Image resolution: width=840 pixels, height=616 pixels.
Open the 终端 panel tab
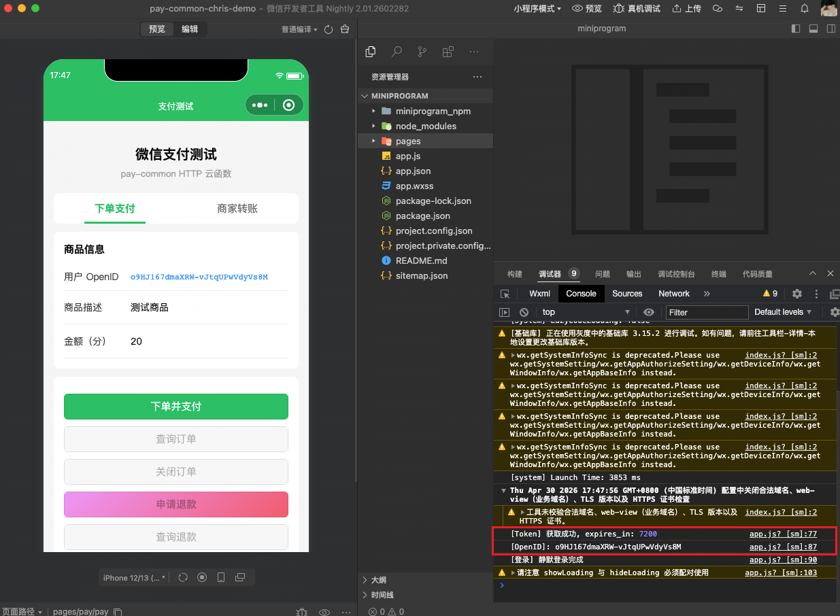(x=719, y=274)
